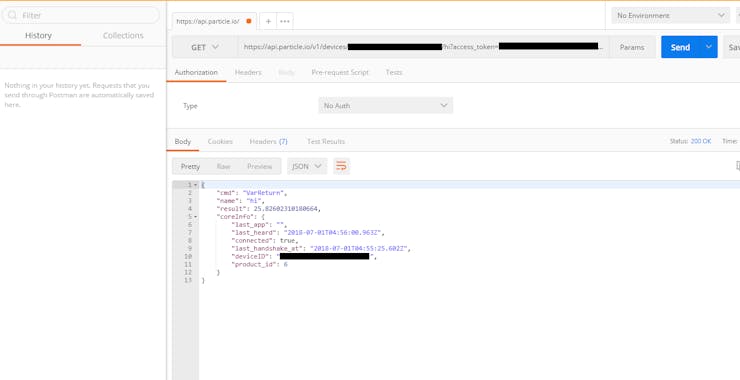Click the "last_heard" timestamp value

(x=334, y=233)
